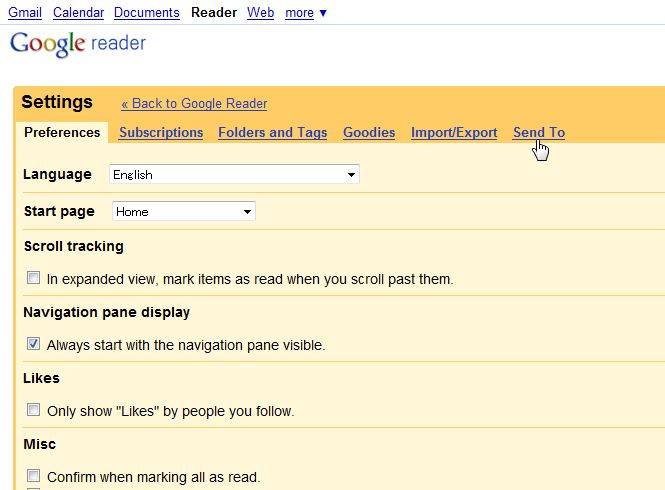Uncheck always start with navigation pane visible
The height and width of the screenshot is (490, 665).
pos(34,344)
